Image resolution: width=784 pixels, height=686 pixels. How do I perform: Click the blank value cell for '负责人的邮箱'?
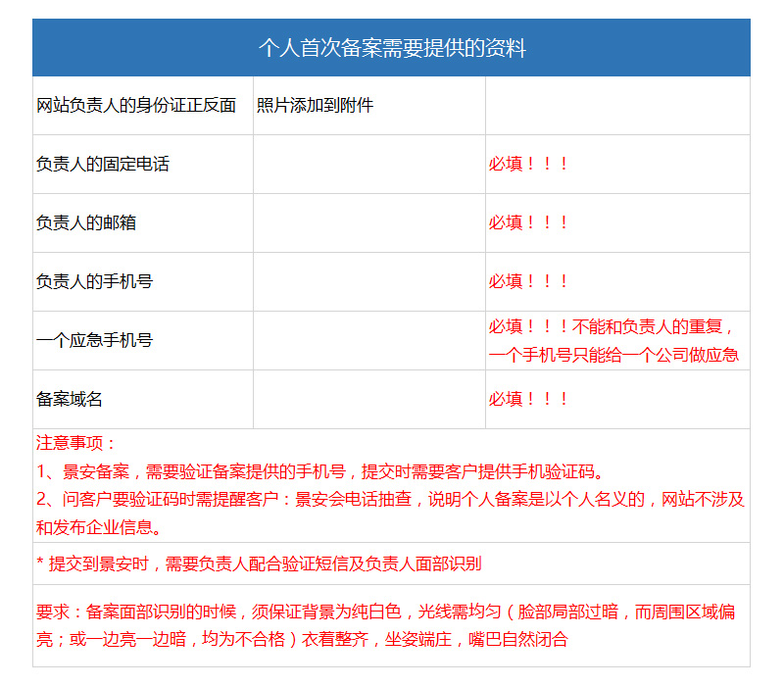pos(369,223)
